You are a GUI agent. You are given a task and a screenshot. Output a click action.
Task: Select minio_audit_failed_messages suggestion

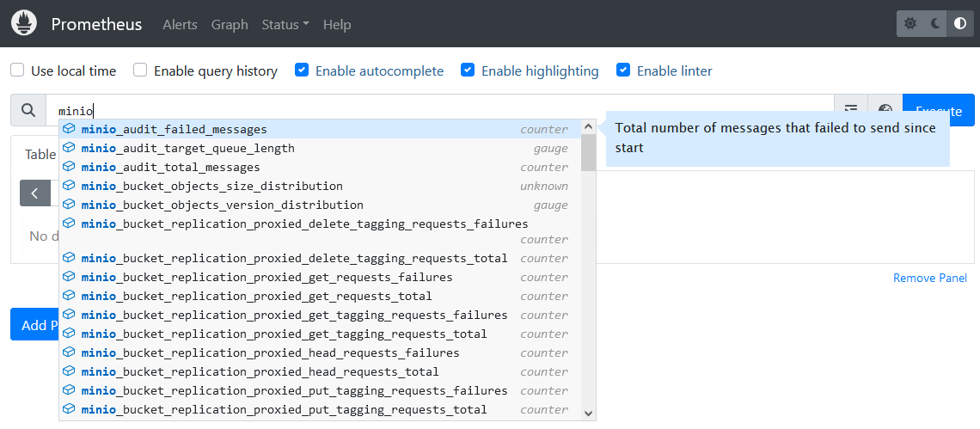coord(320,129)
